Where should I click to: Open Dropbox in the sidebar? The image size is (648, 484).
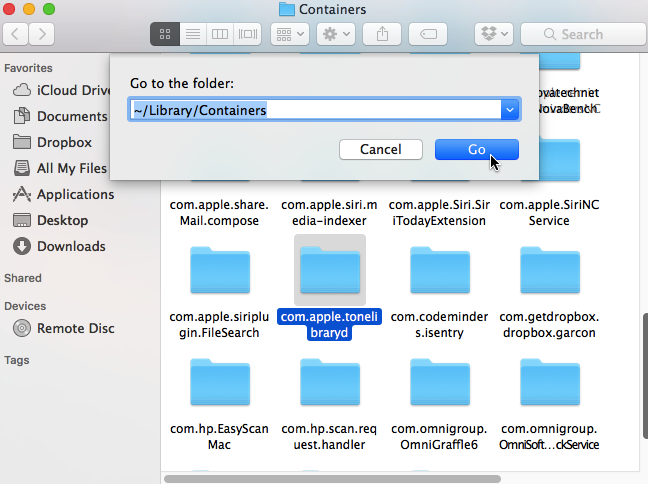click(52, 142)
